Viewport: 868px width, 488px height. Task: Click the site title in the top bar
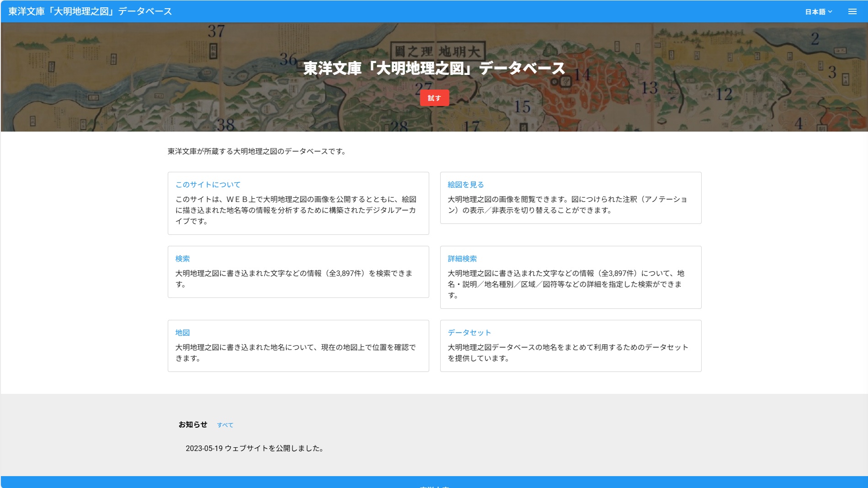tap(90, 11)
